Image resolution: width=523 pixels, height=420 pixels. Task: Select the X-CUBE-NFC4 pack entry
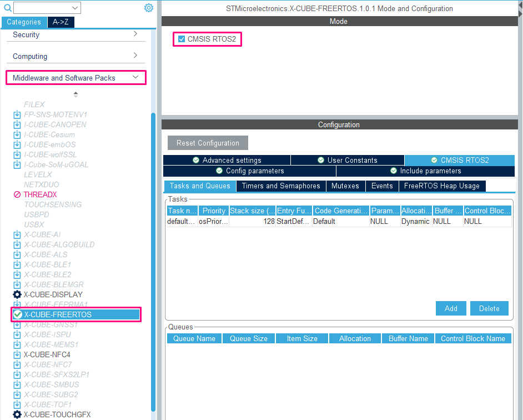click(x=47, y=354)
